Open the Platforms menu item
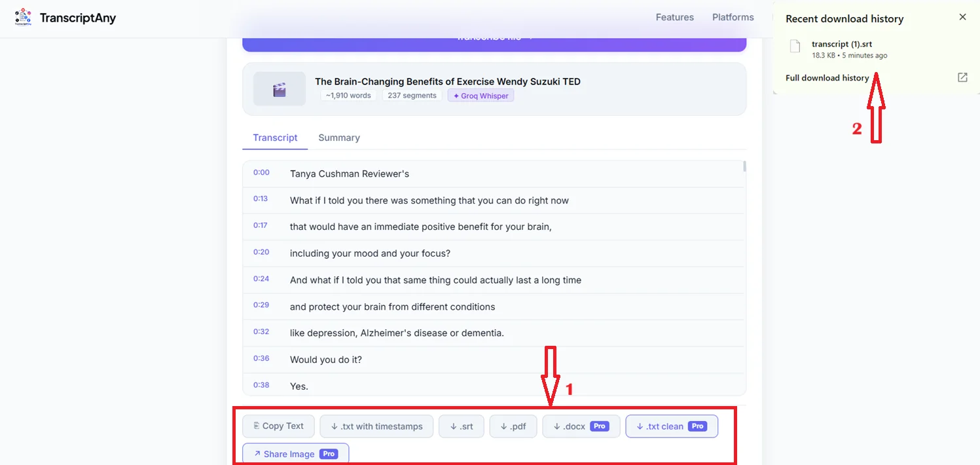Screen dimensions: 980x465 click(733, 17)
